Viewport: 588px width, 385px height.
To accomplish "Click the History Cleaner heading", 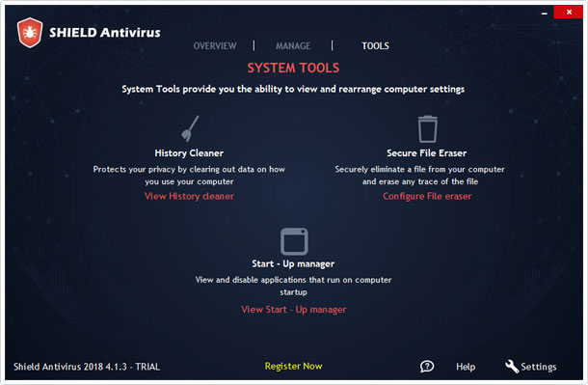I will pyautogui.click(x=189, y=153).
